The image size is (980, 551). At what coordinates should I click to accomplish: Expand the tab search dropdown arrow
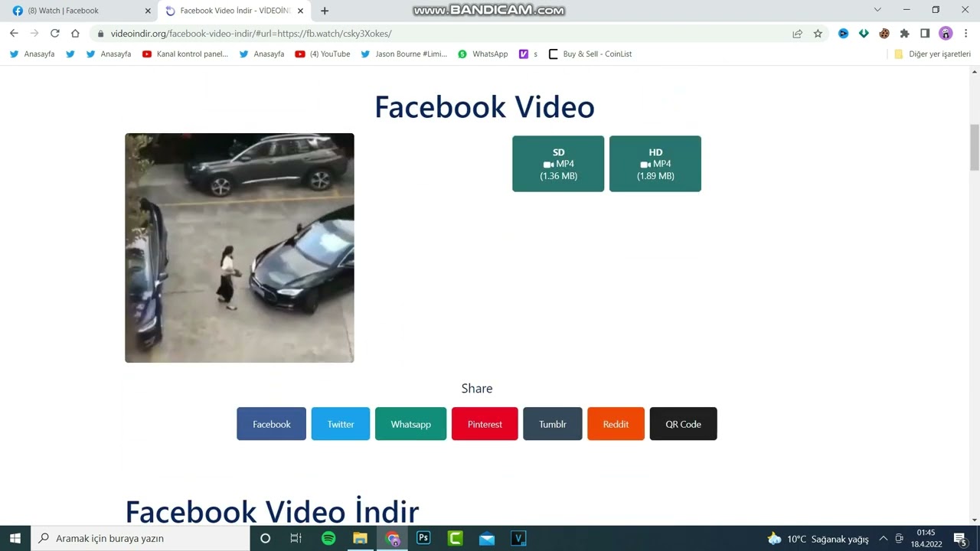click(877, 10)
